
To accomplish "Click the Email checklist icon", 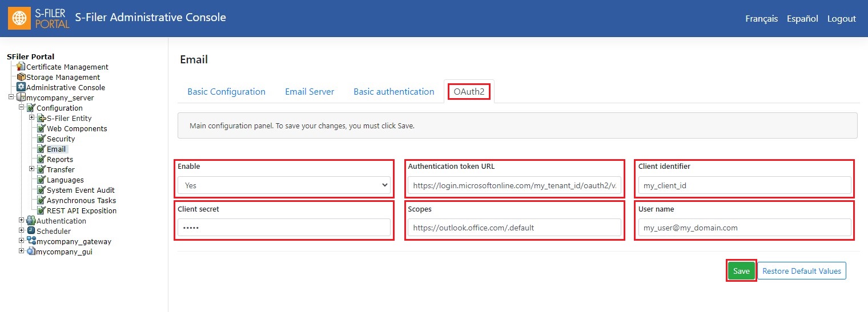I will tap(42, 149).
